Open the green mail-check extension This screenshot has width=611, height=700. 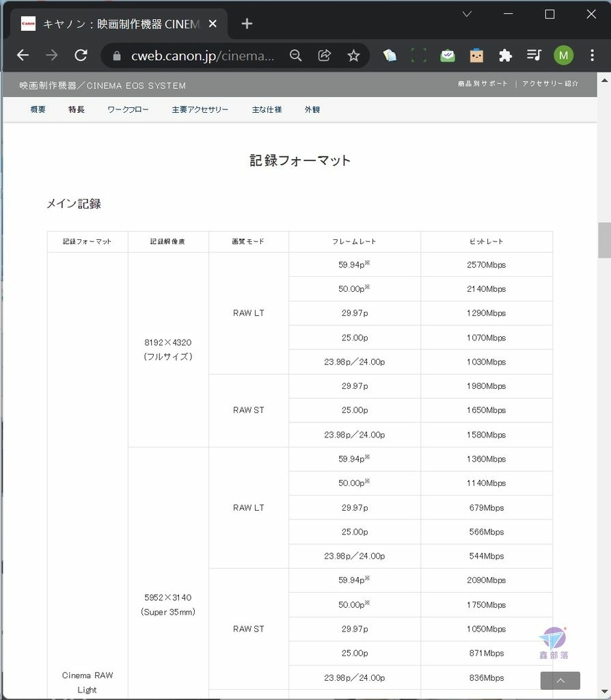[x=448, y=55]
